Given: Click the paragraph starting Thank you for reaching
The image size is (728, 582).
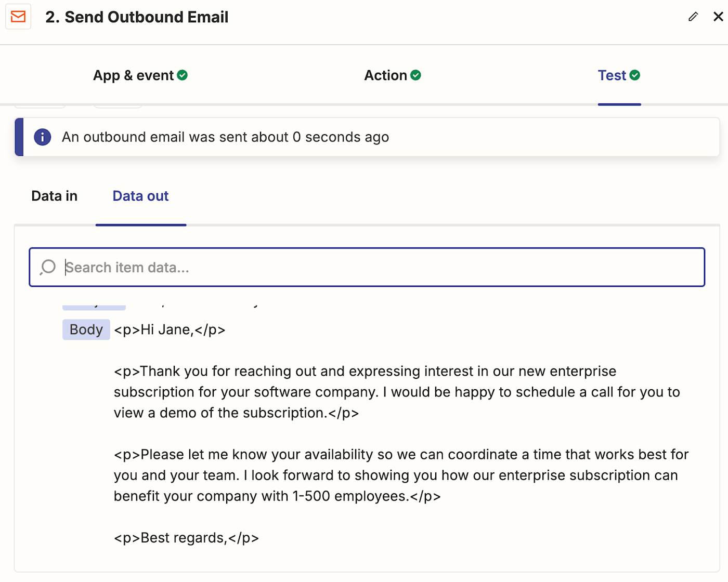Looking at the screenshot, I should coord(364,392).
